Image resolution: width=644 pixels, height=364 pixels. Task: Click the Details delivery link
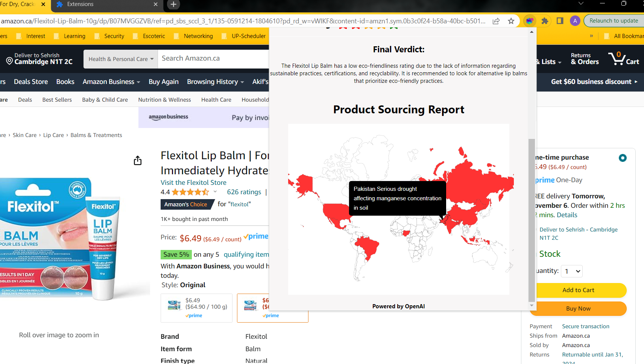coord(567,215)
